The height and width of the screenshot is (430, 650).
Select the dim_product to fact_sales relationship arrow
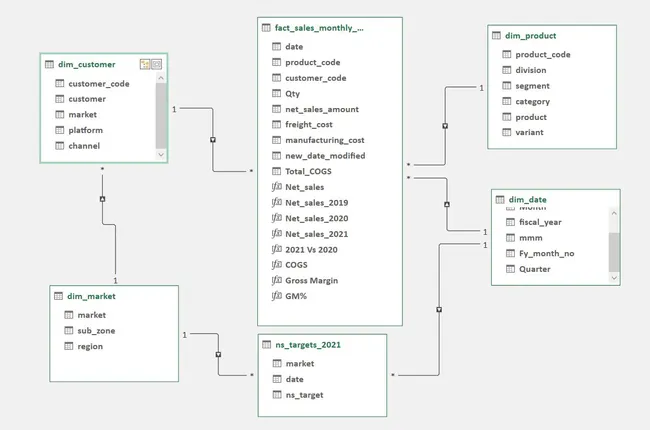445,126
